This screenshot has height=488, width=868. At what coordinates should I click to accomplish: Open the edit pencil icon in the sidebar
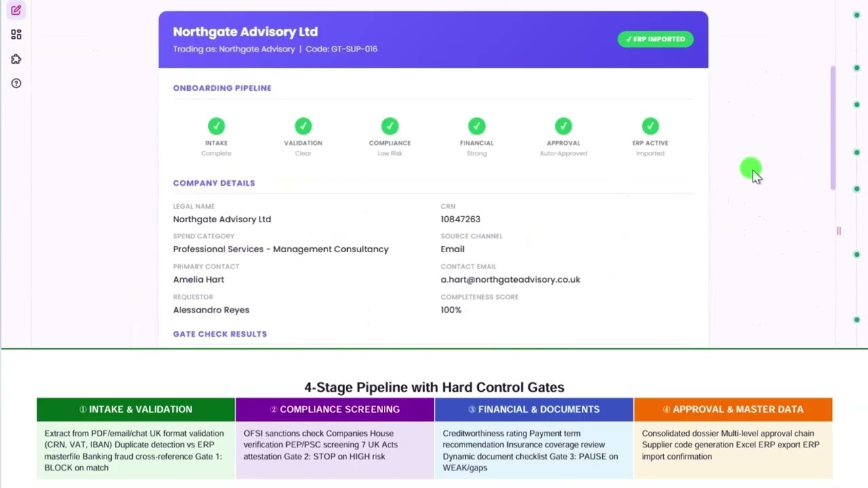[16, 10]
